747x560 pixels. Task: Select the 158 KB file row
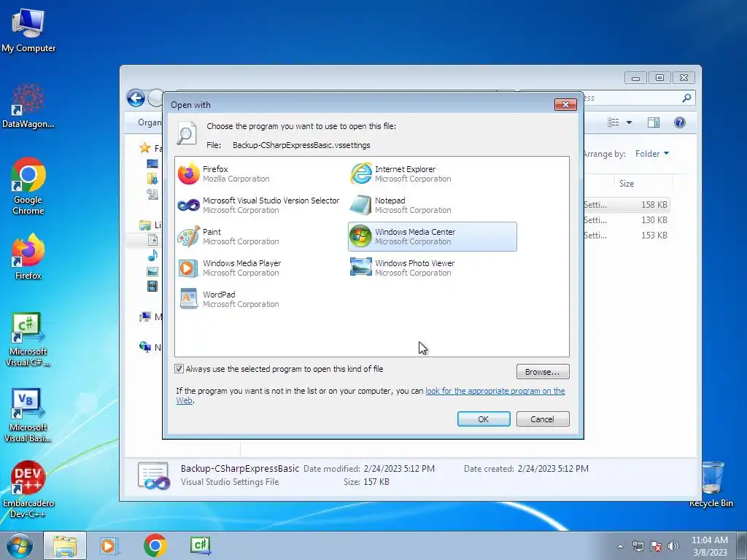pos(627,205)
